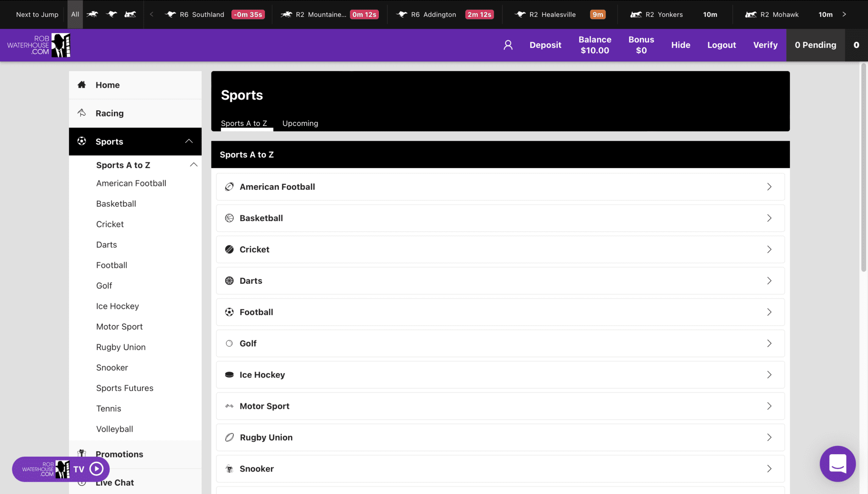
Task: Filter Next to Jump by horse racing icon
Action: coord(92,14)
